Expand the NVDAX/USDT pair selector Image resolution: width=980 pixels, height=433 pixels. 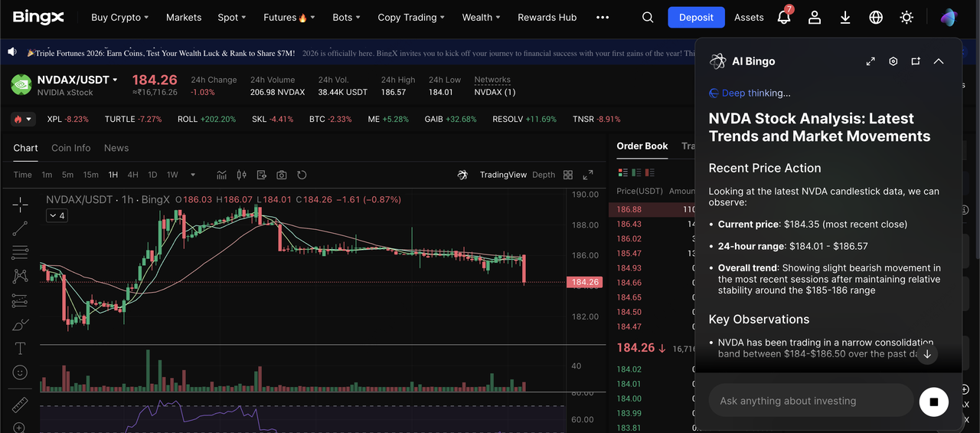[x=115, y=80]
